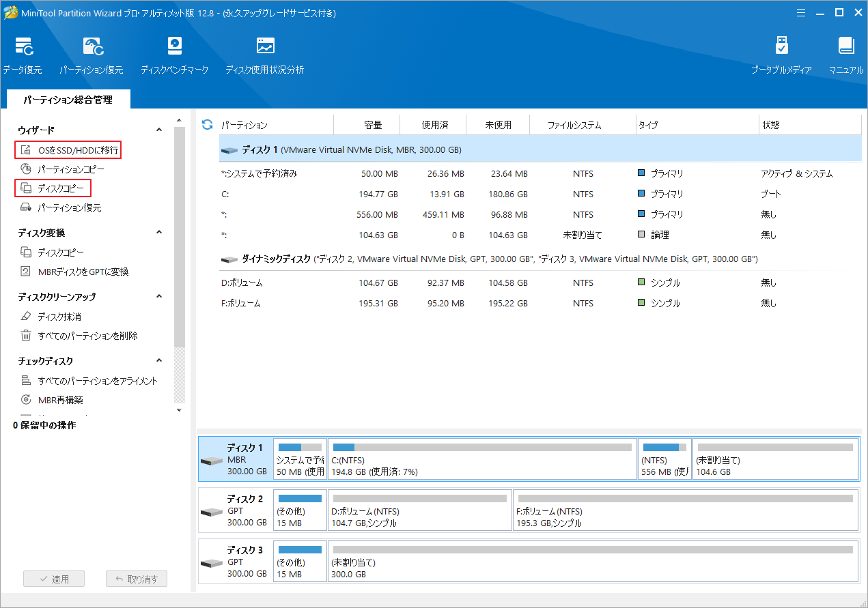
Task: Refresh the partition list with the reload icon
Action: click(x=208, y=125)
